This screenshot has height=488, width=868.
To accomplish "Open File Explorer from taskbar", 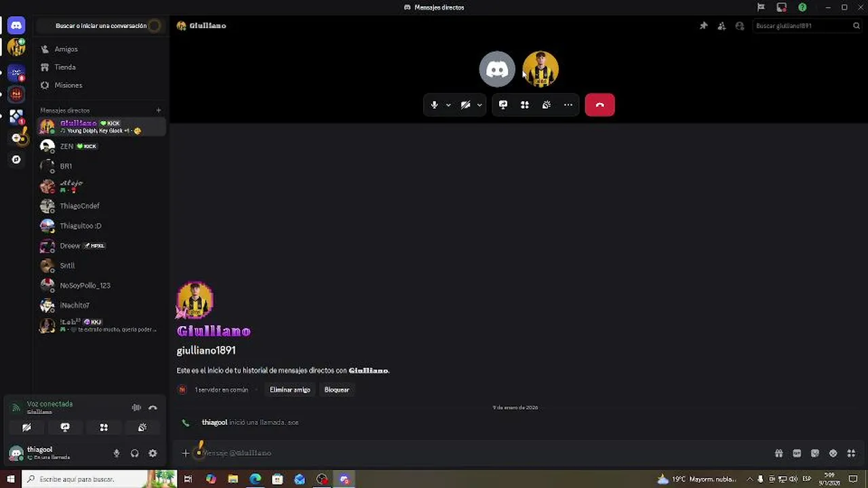I will pos(233,479).
